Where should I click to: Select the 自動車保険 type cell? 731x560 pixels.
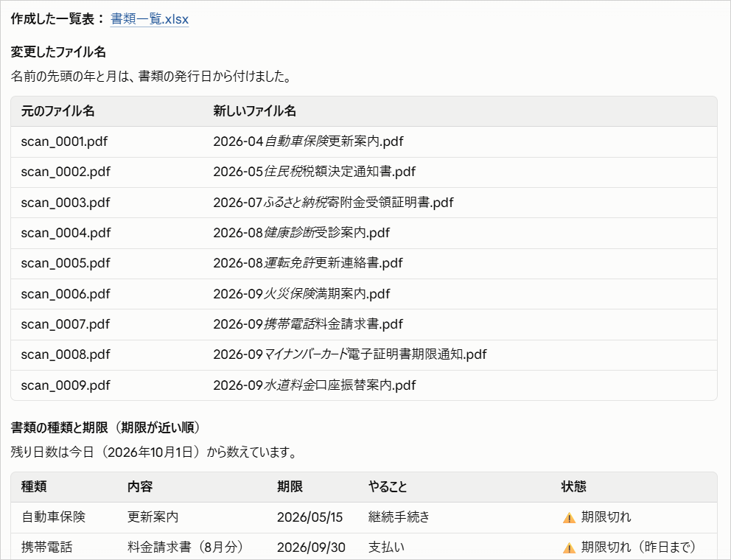coord(53,517)
